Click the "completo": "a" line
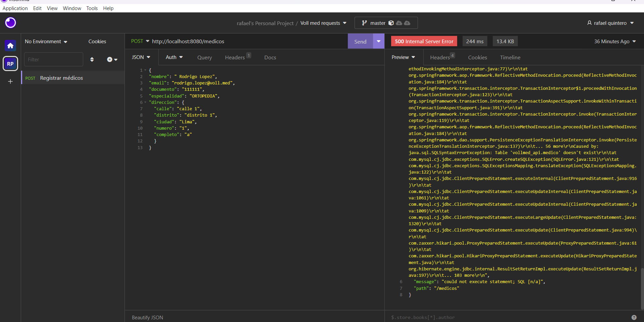This screenshot has width=644, height=322. (x=173, y=135)
